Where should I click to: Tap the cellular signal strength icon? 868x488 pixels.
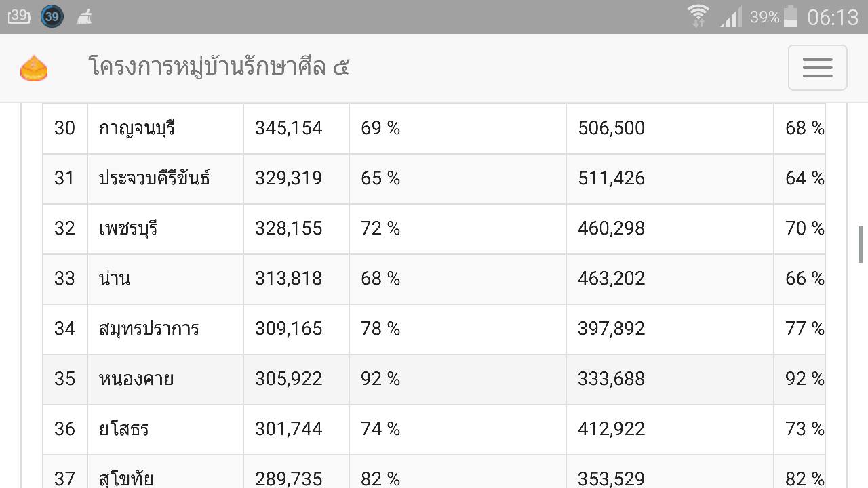731,16
